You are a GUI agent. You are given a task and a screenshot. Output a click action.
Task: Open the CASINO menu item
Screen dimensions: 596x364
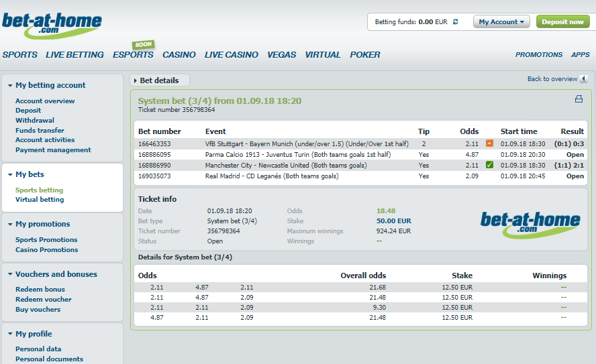(x=179, y=55)
